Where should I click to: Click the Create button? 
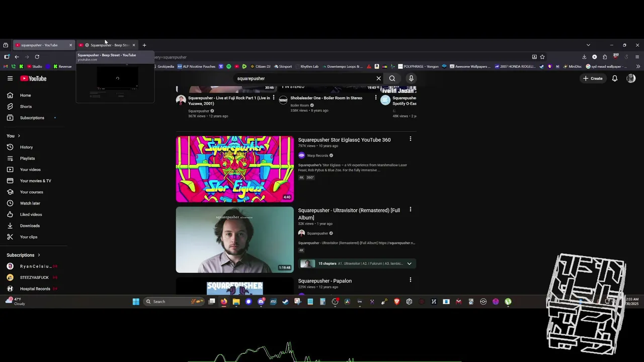point(593,78)
